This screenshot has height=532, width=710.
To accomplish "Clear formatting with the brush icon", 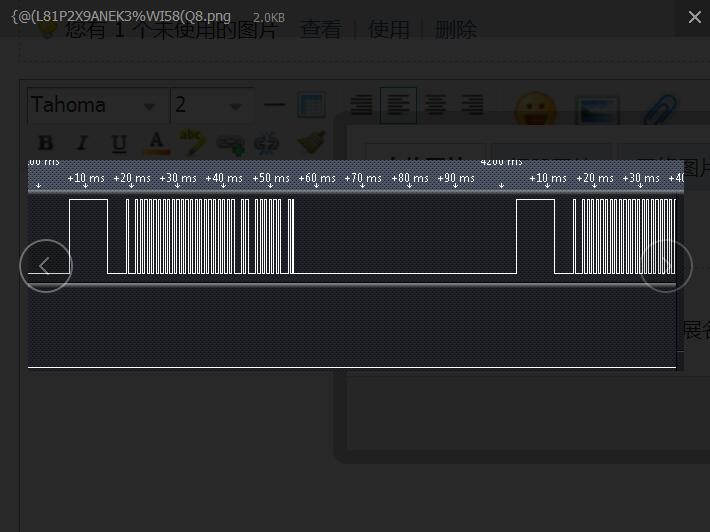I will (x=311, y=143).
